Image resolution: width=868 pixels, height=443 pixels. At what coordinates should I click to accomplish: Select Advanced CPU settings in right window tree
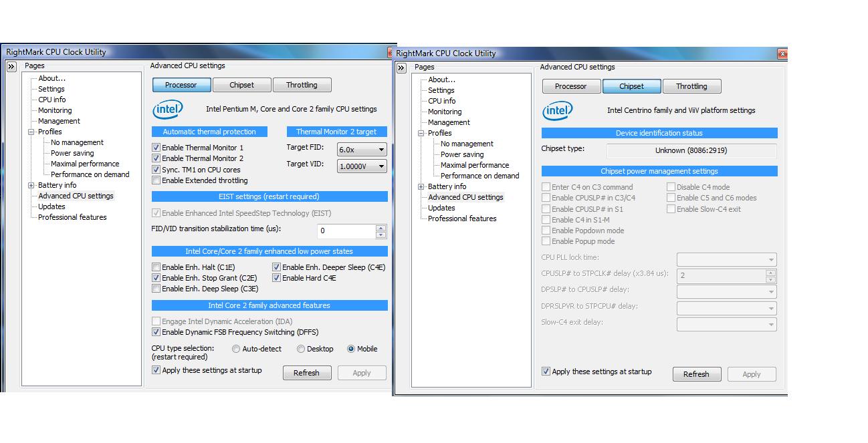(x=465, y=197)
